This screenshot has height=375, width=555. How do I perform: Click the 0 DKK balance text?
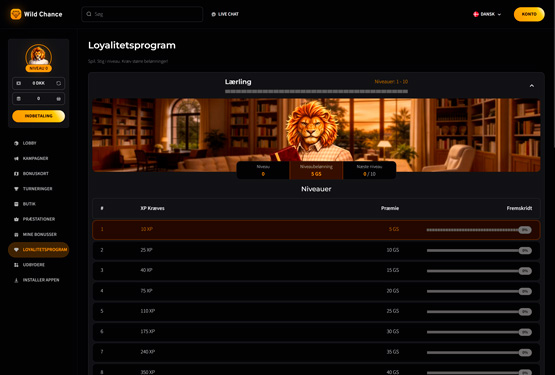(x=39, y=83)
